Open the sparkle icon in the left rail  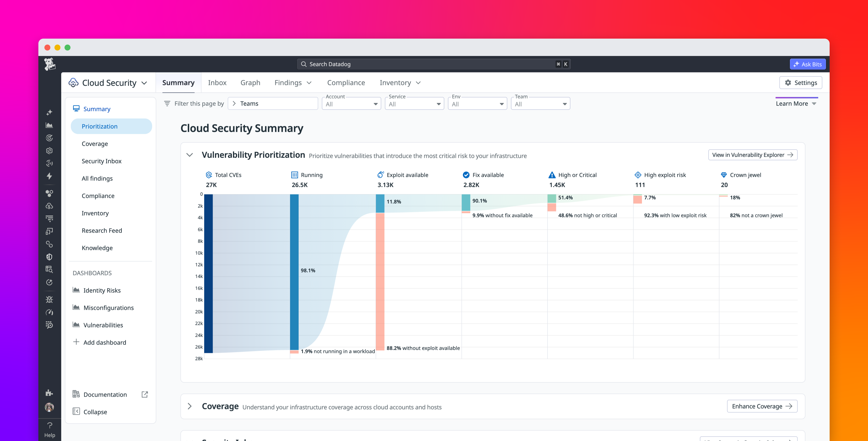tap(49, 112)
